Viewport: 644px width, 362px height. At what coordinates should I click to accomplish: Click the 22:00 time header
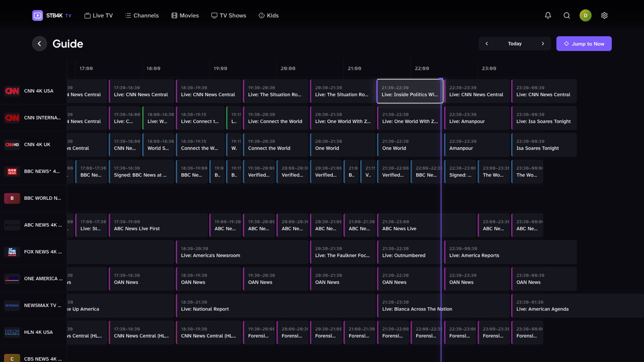pyautogui.click(x=422, y=69)
